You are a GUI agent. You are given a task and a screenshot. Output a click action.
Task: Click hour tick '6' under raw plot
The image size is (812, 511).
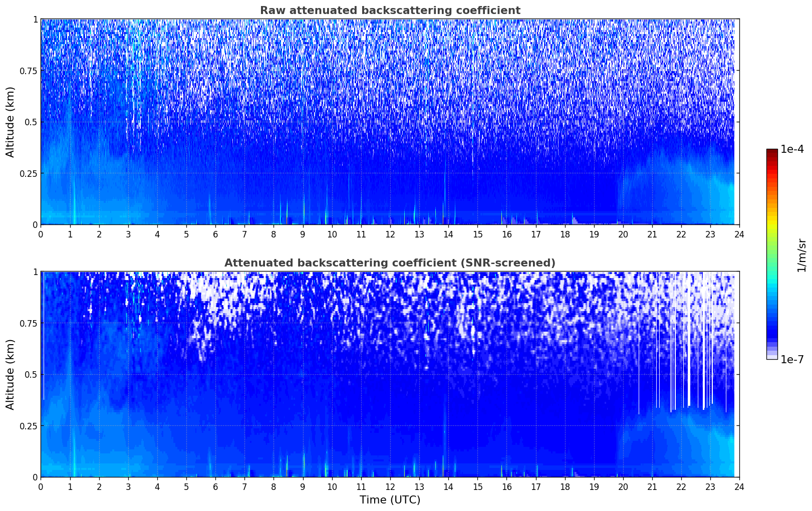215,234
